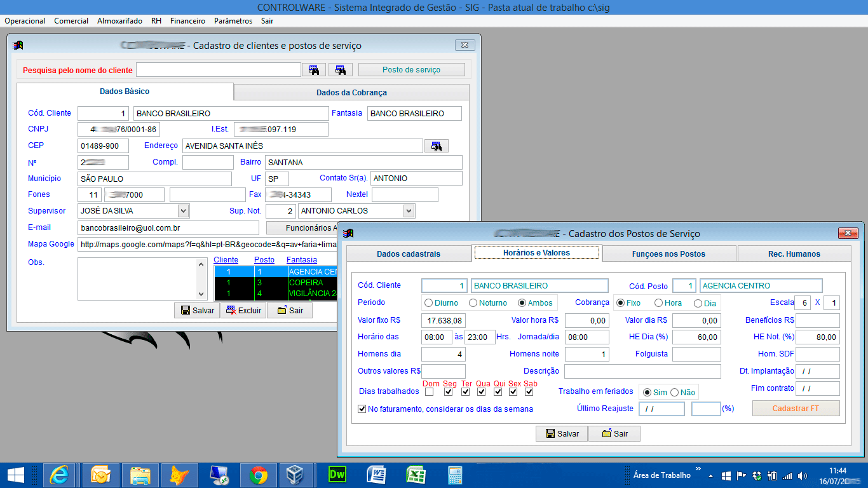The width and height of the screenshot is (868, 488).
Task: Click the network signal icon in the system tray
Action: pyautogui.click(x=787, y=475)
